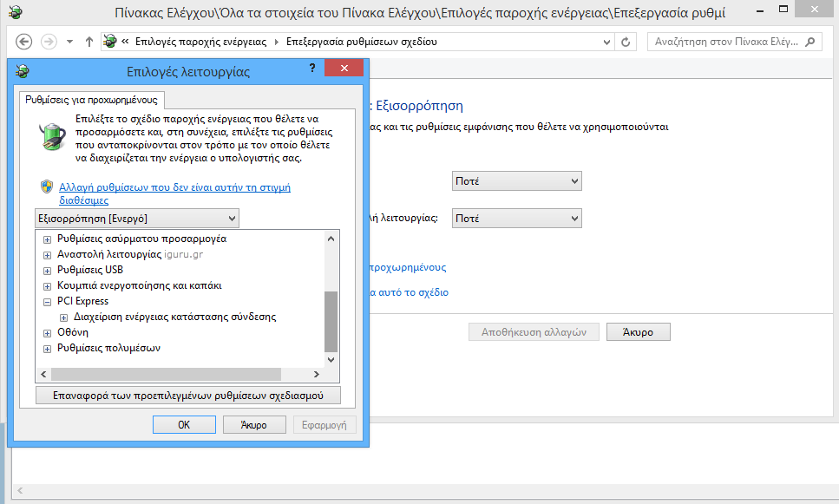Click the back navigation arrow
The image size is (839, 504).
click(24, 42)
